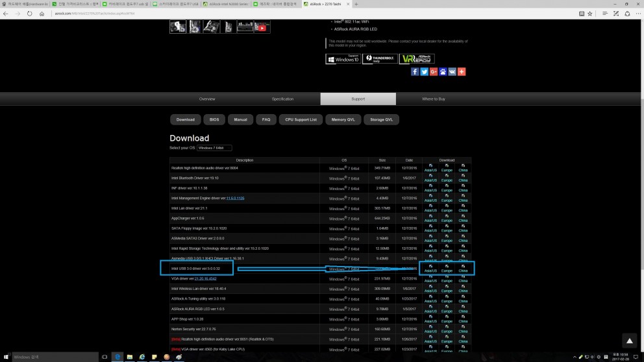Jump to top with the up arrow button
The width and height of the screenshot is (644, 362).
click(x=629, y=341)
